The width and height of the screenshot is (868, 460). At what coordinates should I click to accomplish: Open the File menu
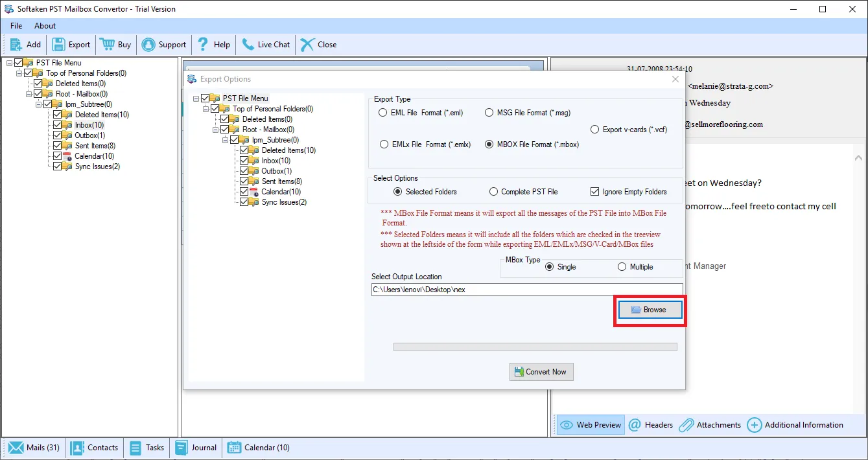[16, 26]
